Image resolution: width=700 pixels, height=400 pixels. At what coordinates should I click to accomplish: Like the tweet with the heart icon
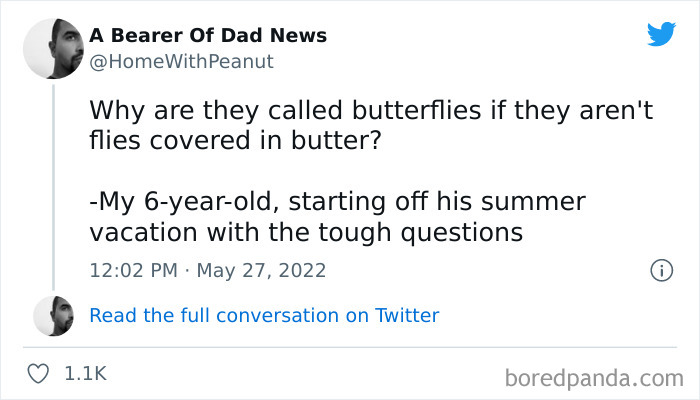[x=40, y=374]
